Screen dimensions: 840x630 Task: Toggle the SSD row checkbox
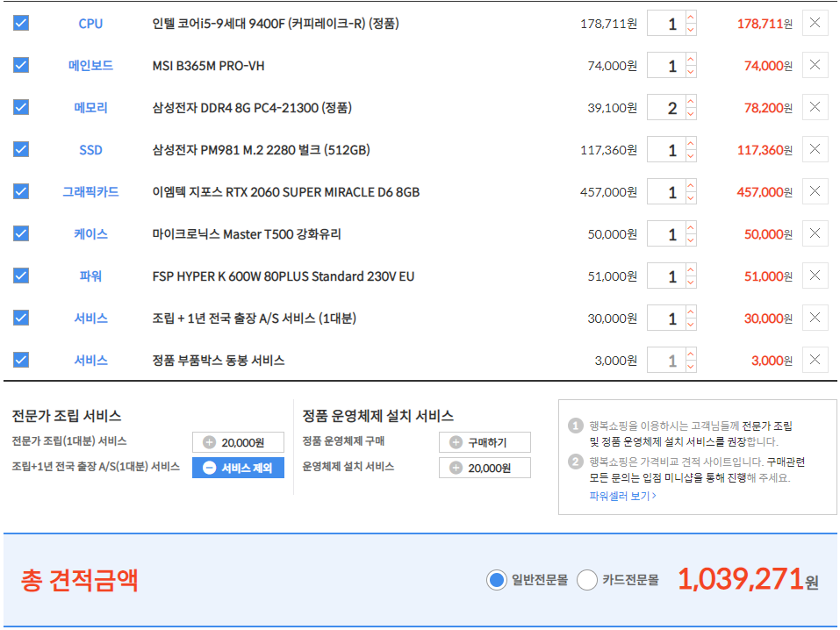click(x=21, y=149)
